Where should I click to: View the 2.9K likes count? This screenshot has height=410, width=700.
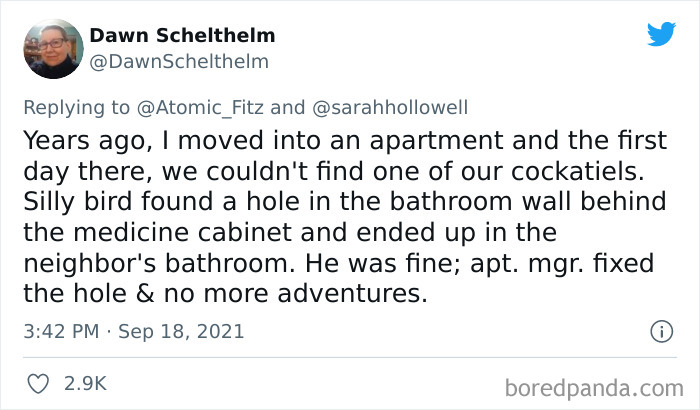click(86, 383)
